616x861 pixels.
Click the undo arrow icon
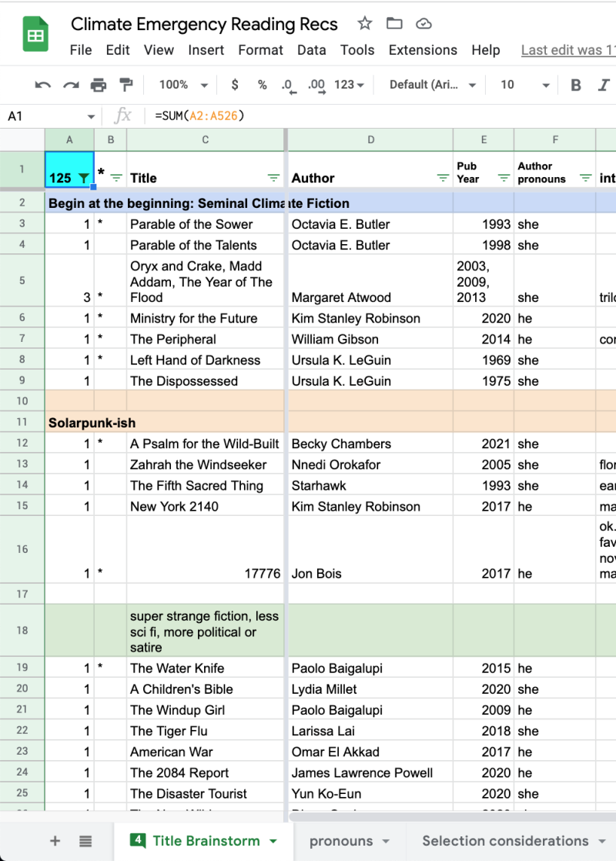point(43,85)
